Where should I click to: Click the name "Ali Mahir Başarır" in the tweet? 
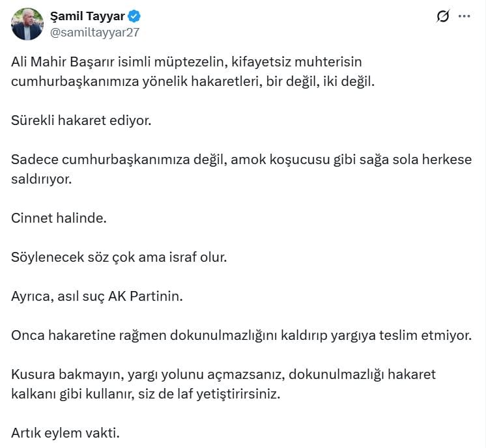point(60,62)
